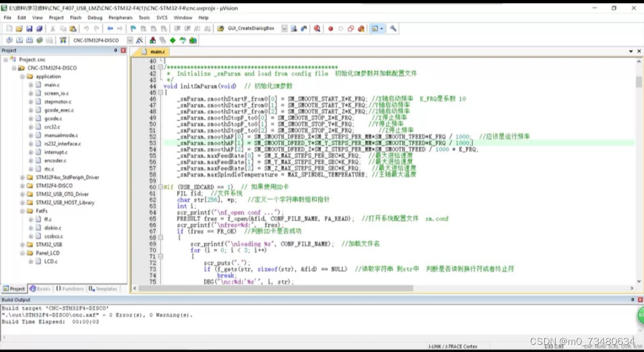This screenshot has width=644, height=352.
Task: Collapse the FatFs folder
Action: point(22,211)
